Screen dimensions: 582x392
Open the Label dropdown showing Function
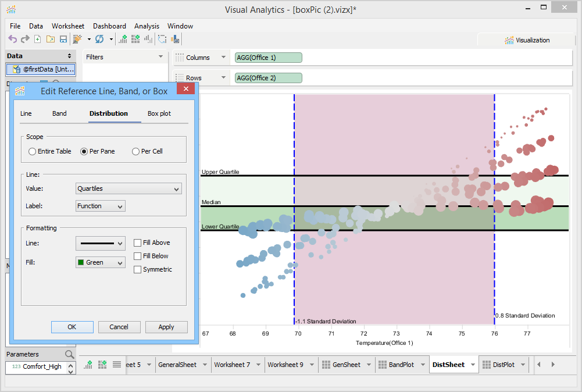[x=100, y=206]
